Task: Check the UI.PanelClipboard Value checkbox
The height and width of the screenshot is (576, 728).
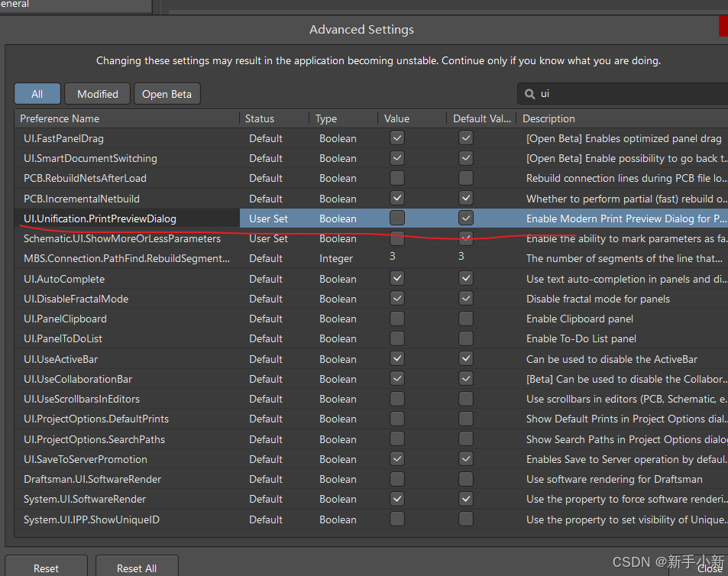Action: [397, 319]
